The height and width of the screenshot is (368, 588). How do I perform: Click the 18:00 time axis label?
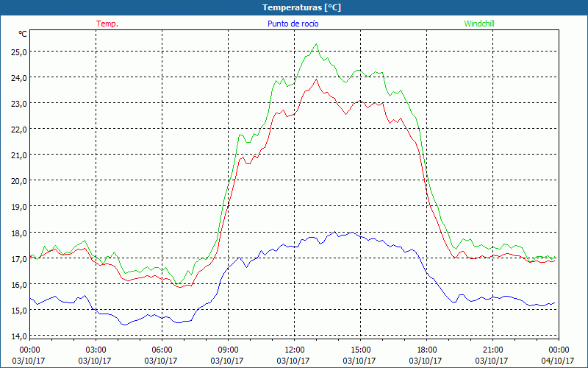pyautogui.click(x=426, y=350)
